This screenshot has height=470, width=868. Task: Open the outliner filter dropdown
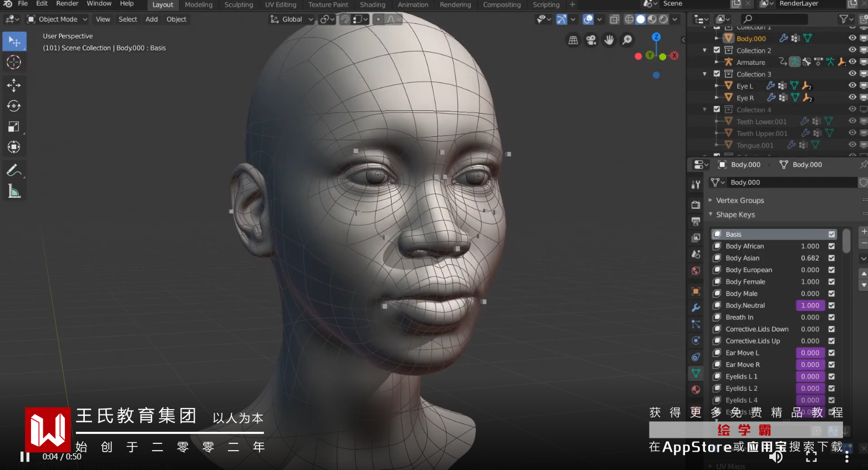click(x=846, y=19)
